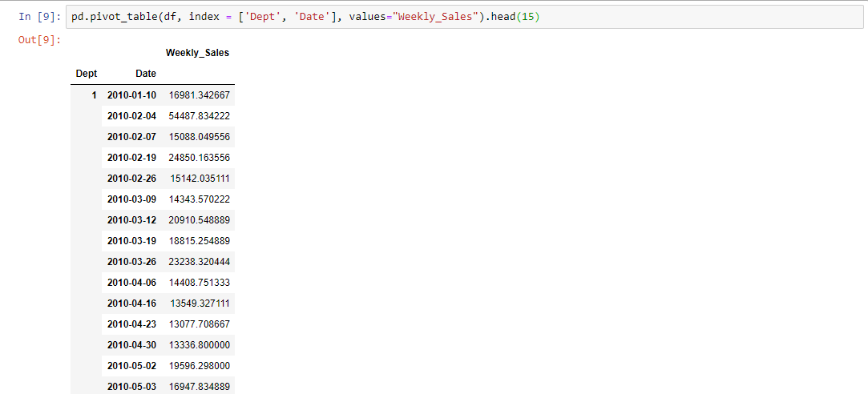Click sales value 18815.254889

click(200, 241)
